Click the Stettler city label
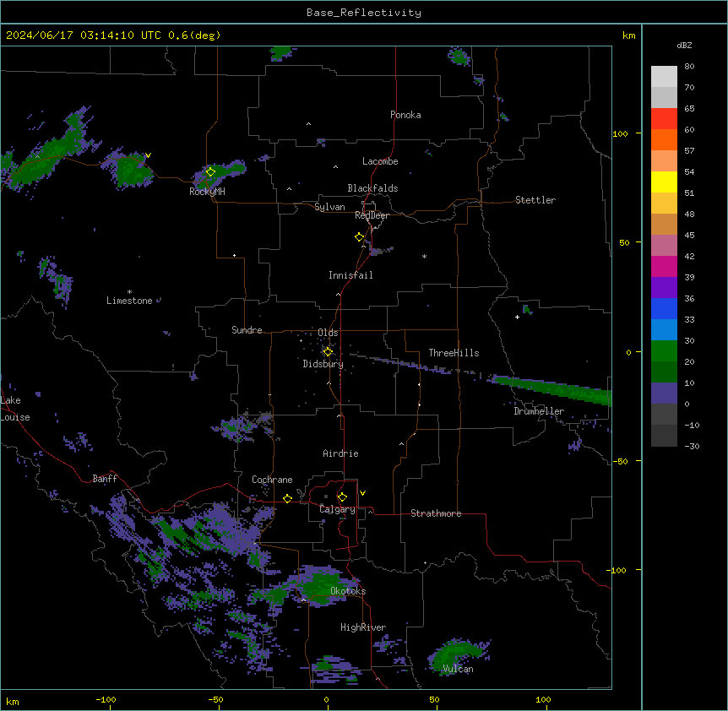 [x=535, y=200]
